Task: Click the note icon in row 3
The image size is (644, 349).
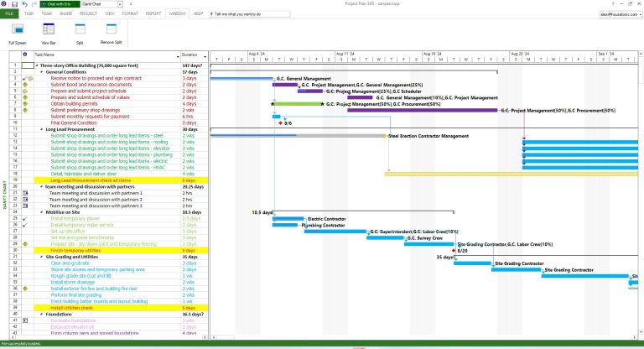Action: (30, 78)
